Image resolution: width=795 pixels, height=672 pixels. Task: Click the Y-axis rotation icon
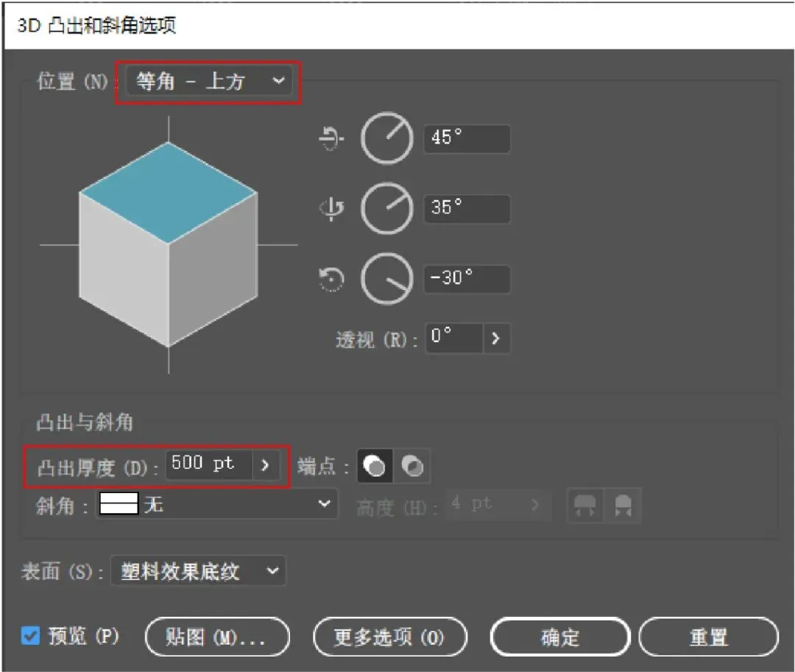coord(332,209)
